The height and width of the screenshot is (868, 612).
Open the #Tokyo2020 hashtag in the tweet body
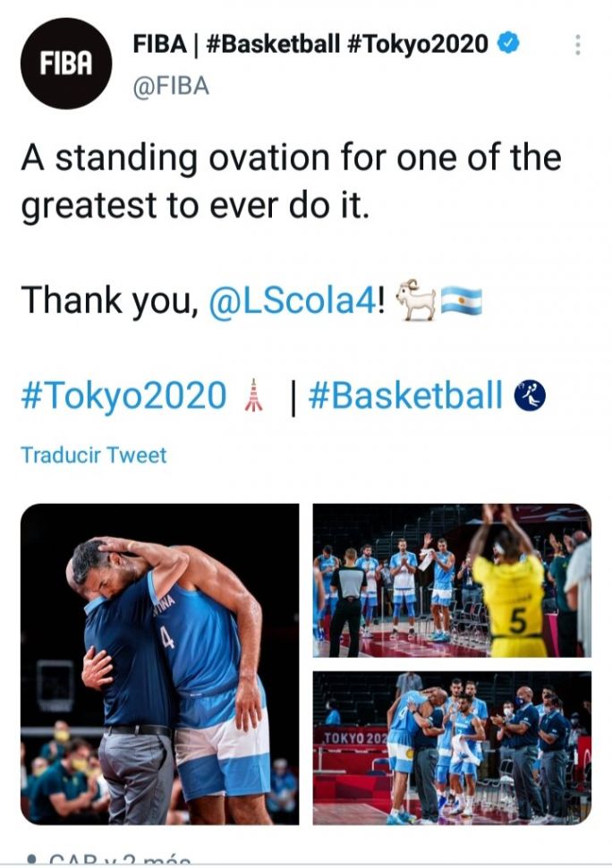[123, 395]
